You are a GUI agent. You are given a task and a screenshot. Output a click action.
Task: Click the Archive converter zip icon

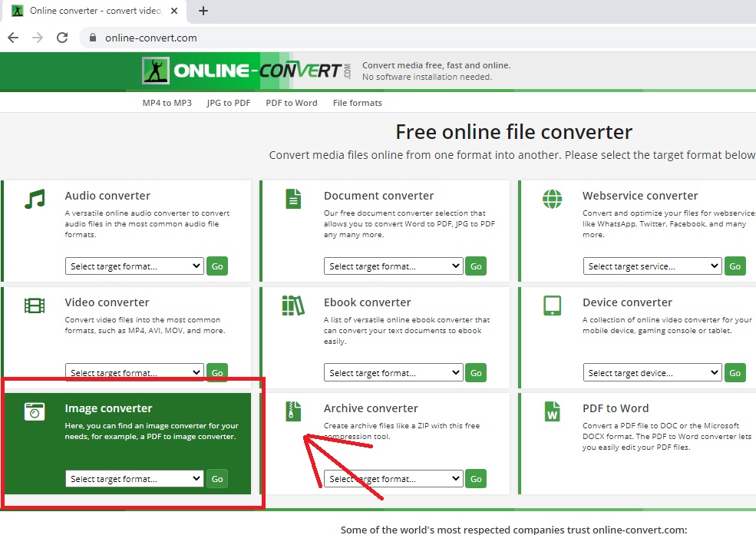coord(293,411)
